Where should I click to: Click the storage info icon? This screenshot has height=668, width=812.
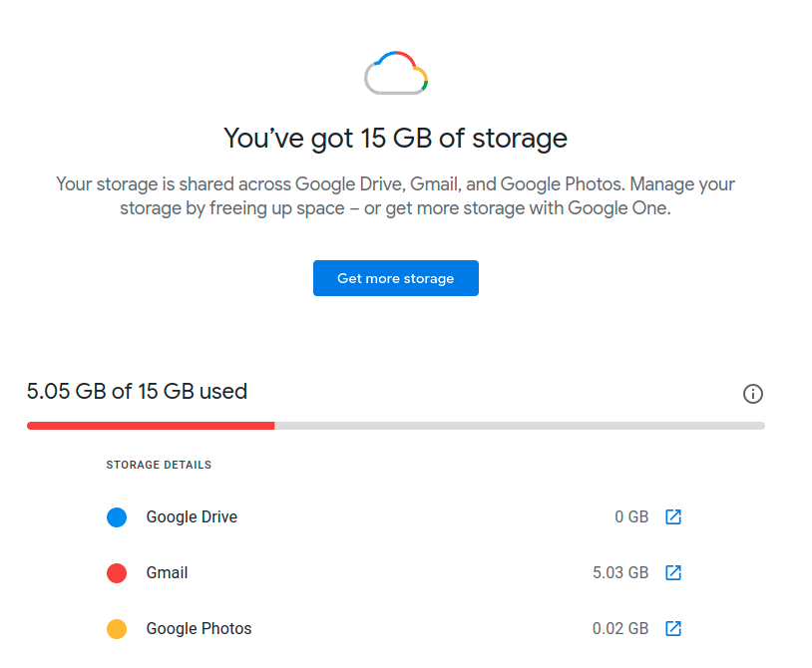point(752,394)
